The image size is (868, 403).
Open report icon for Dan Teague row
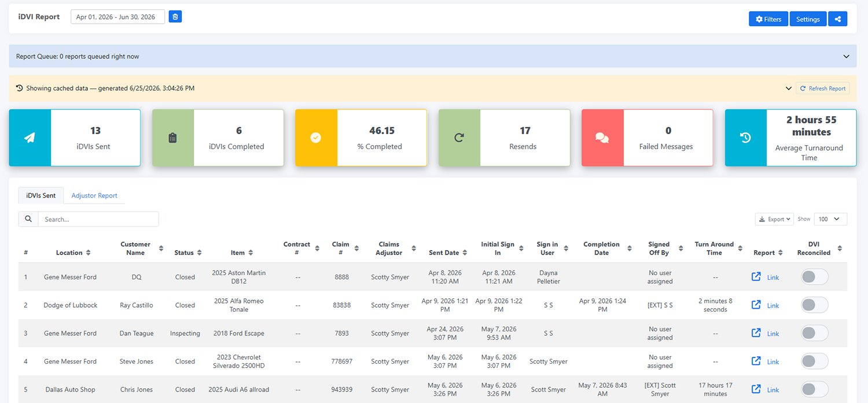756,333
